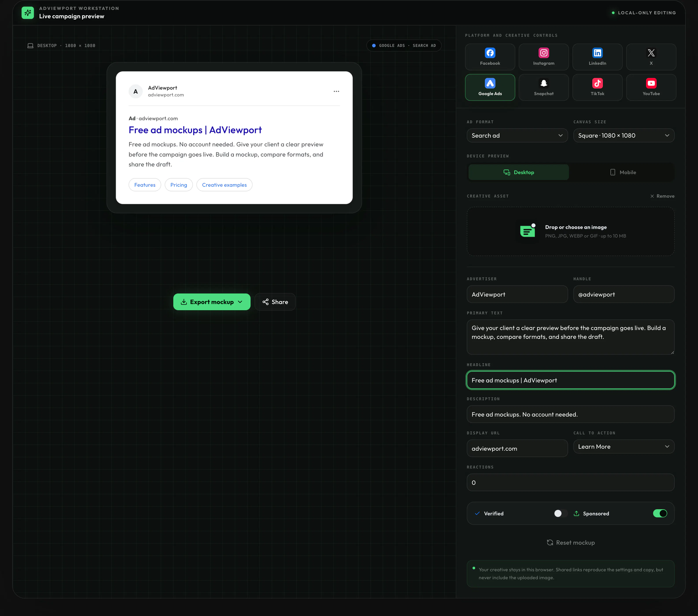Image resolution: width=698 pixels, height=616 pixels.
Task: Click the Share button
Action: tap(275, 302)
